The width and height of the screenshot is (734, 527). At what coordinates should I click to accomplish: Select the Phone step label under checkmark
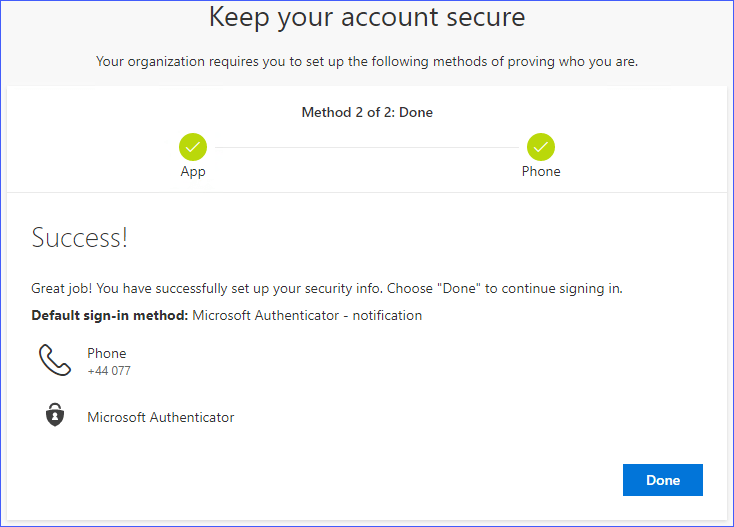541,172
